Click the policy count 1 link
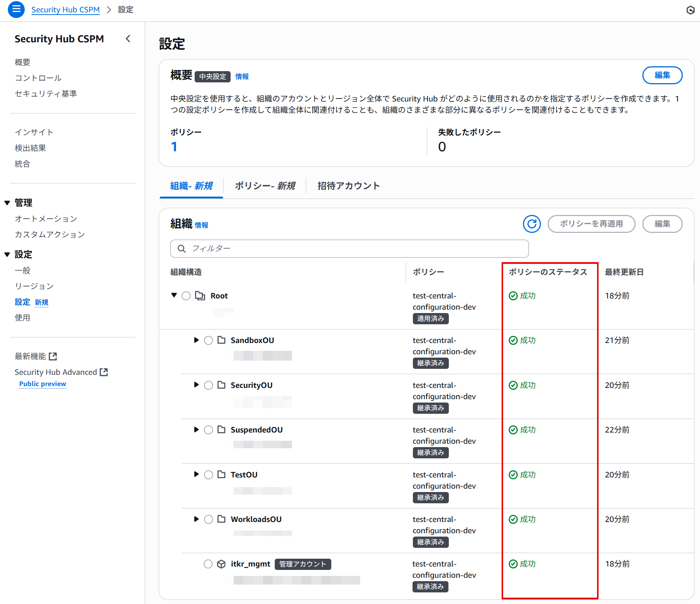The image size is (700, 604). point(174,147)
